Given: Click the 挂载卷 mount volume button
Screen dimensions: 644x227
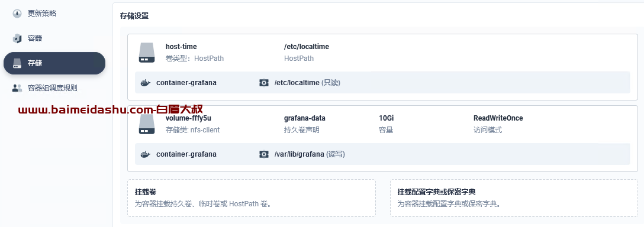Looking at the screenshot, I should point(252,198).
